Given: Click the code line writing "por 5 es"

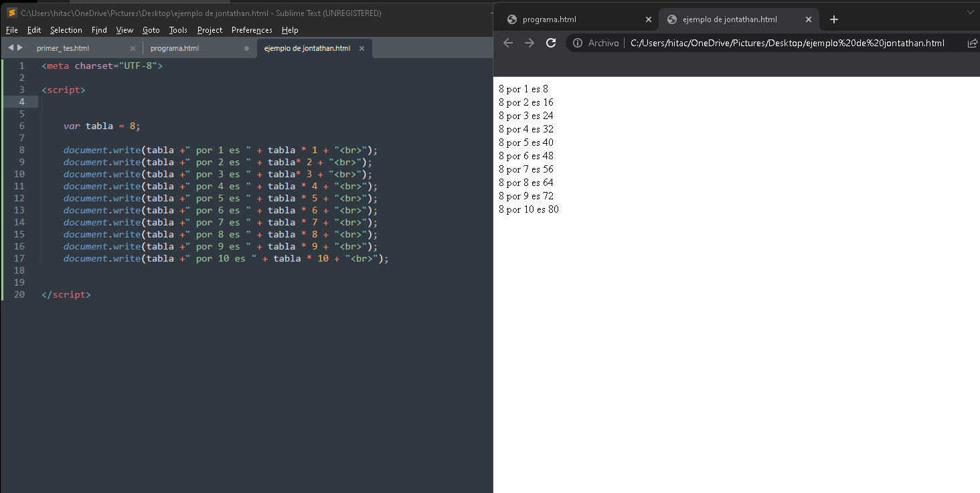Looking at the screenshot, I should (221, 198).
